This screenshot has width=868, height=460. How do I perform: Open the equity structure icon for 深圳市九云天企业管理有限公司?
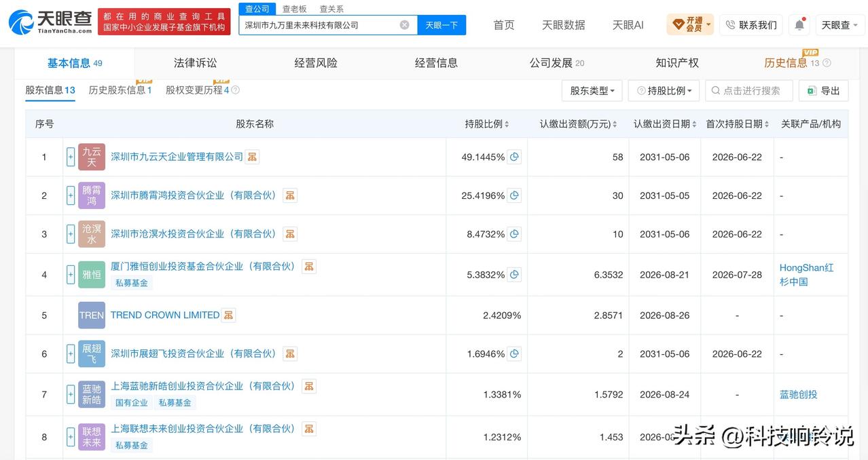point(252,157)
